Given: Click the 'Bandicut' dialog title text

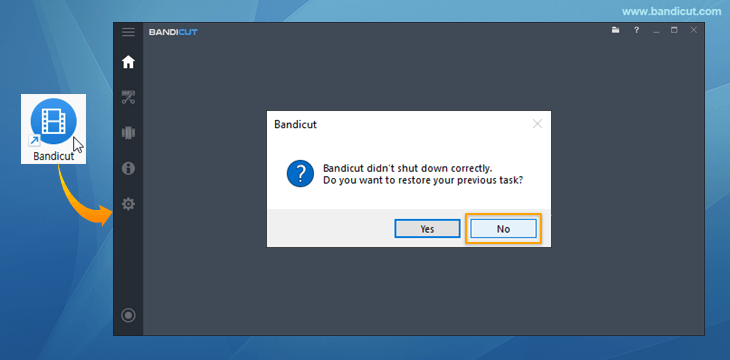Looking at the screenshot, I should pos(295,124).
